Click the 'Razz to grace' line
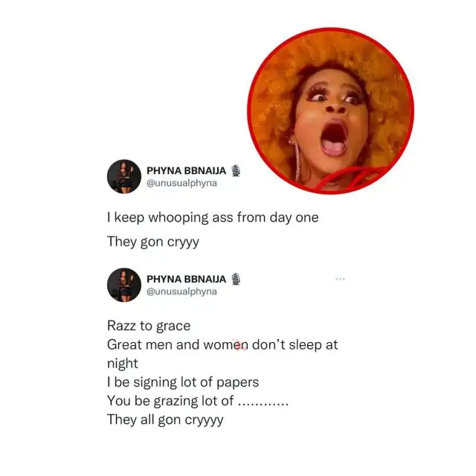Screen dimensions: 476x476 tap(149, 326)
